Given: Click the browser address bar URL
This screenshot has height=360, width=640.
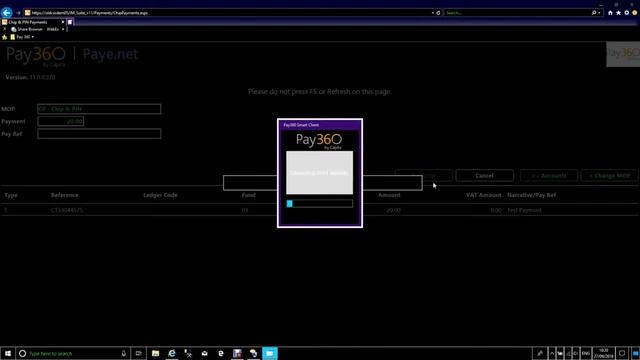Looking at the screenshot, I should pos(89,13).
